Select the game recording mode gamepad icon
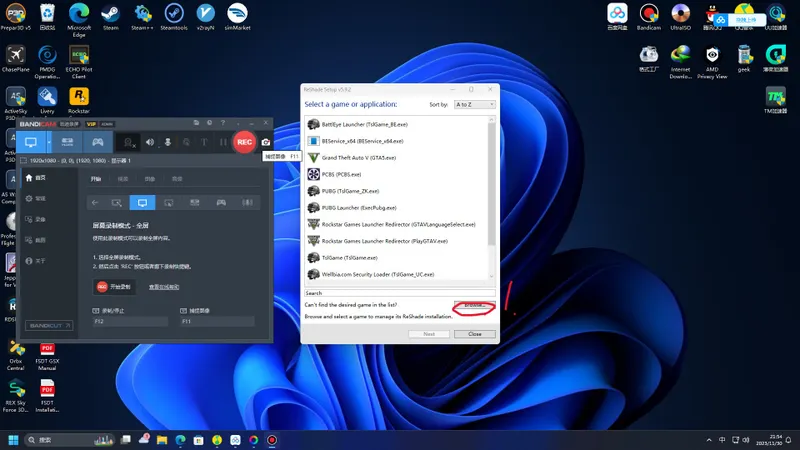Image resolution: width=800 pixels, height=450 pixels. [97, 142]
